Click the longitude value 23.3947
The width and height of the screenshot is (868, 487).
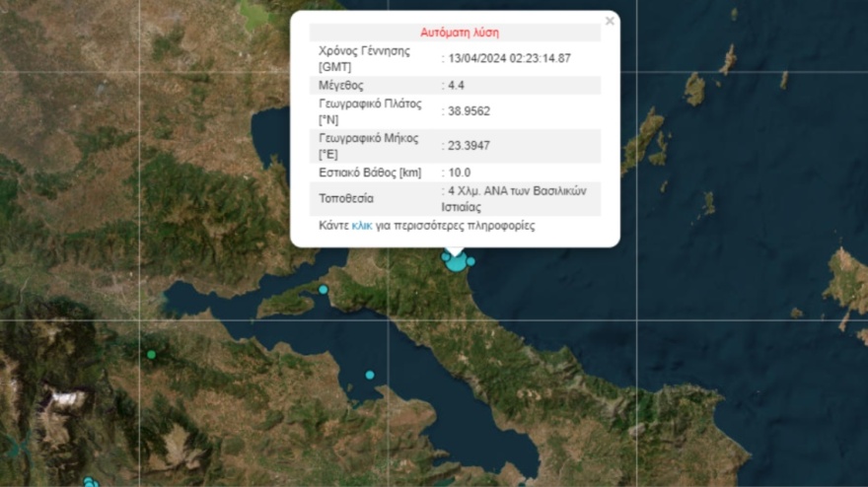469,146
